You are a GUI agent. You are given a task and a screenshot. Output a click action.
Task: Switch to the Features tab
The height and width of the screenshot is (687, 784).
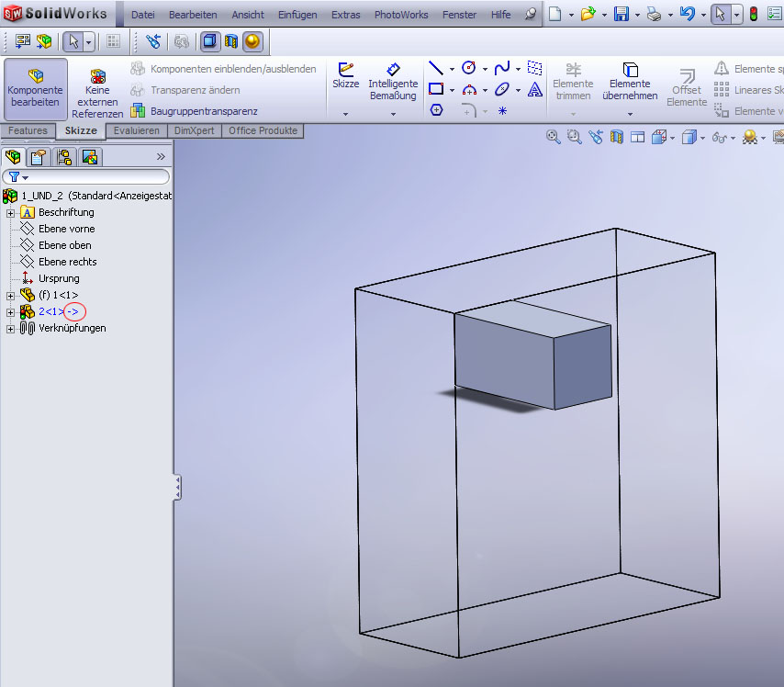[28, 130]
